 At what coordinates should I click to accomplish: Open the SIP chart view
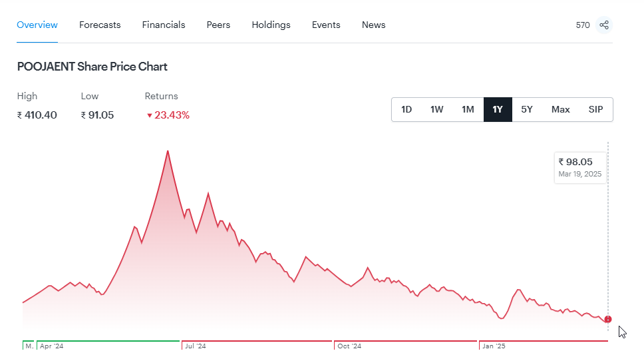595,109
